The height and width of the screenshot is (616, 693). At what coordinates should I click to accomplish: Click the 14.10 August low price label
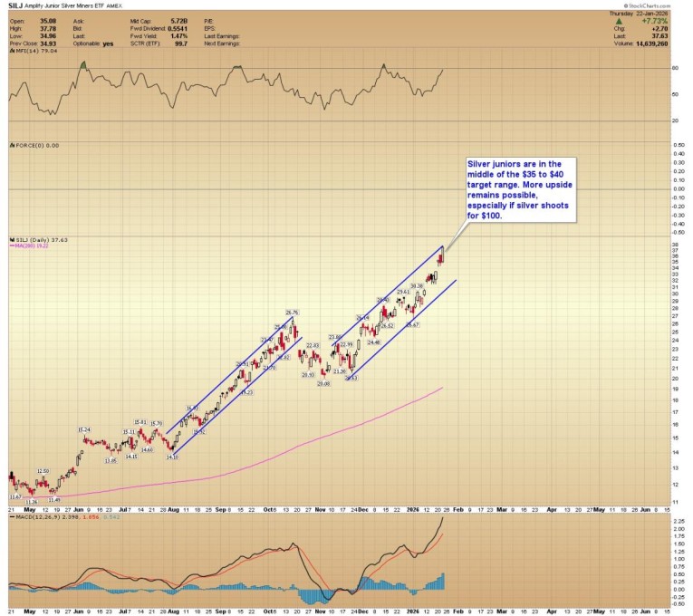click(x=170, y=457)
